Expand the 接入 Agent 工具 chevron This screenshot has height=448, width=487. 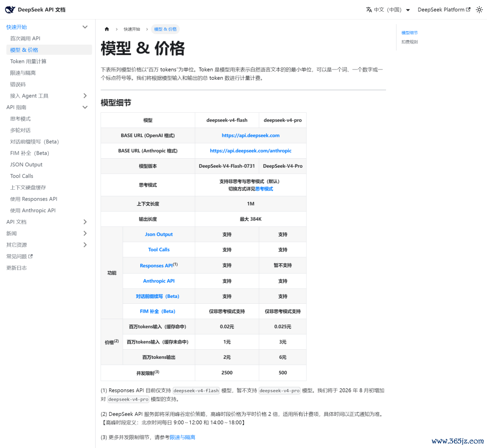85,96
